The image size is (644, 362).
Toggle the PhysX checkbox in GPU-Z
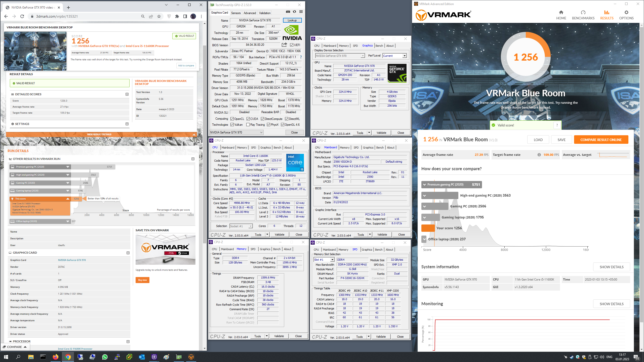tap(268, 125)
